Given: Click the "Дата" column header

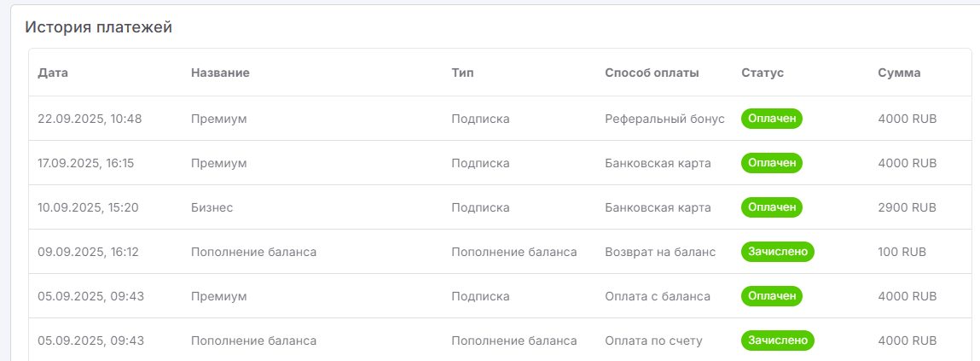Looking at the screenshot, I should 53,73.
